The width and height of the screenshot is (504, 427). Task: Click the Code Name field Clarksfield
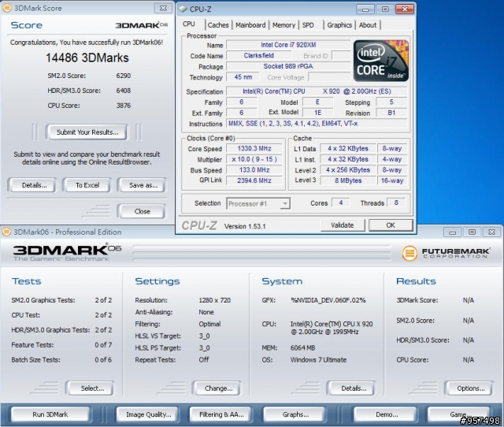[x=258, y=56]
